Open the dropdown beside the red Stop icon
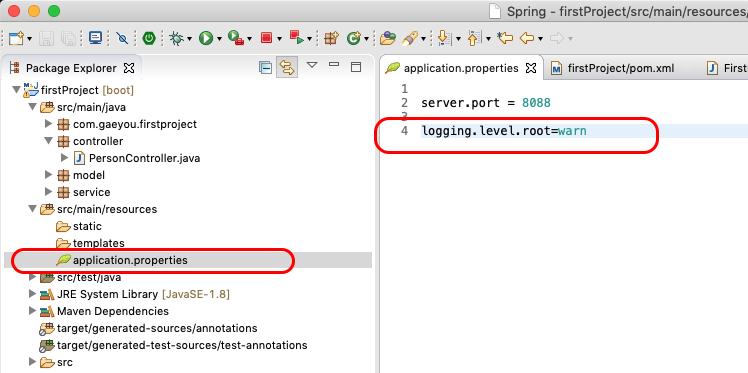The image size is (748, 373). pos(279,39)
